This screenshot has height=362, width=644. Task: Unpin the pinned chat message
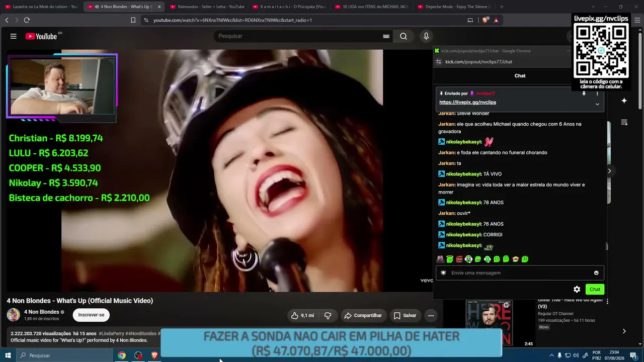click(x=584, y=94)
